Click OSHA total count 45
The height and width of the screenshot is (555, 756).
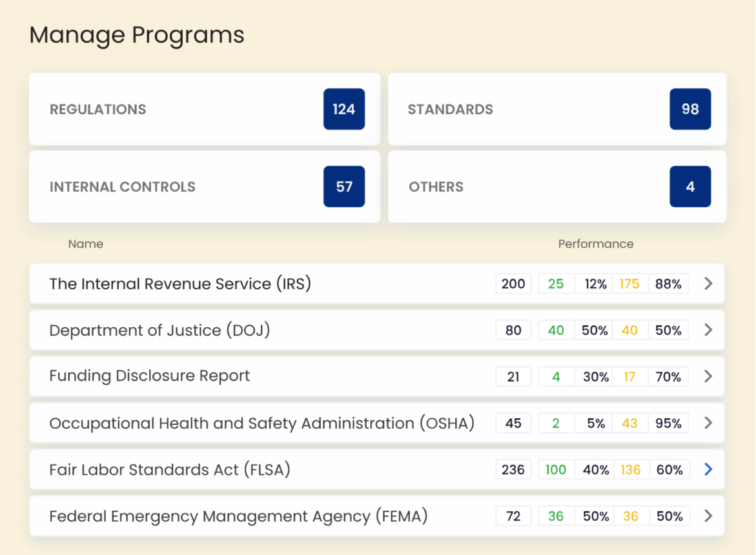513,423
